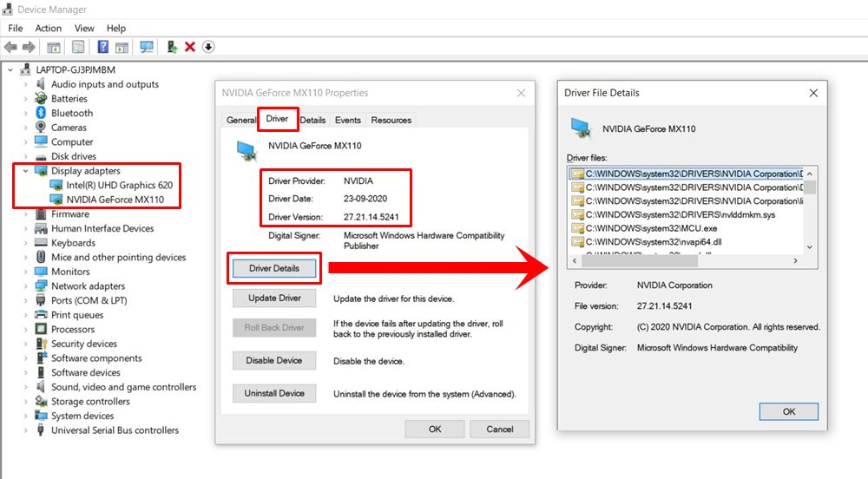Click the red X Uninstall device icon
The image size is (868, 479).
(x=190, y=47)
